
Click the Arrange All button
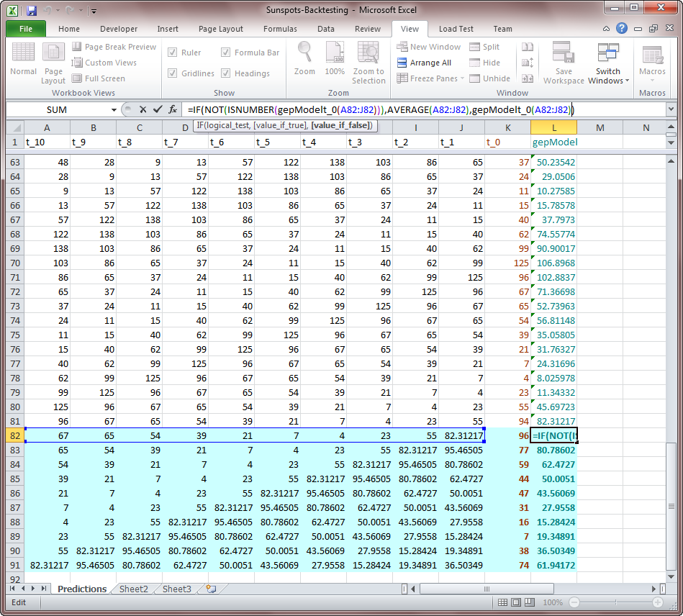point(424,63)
